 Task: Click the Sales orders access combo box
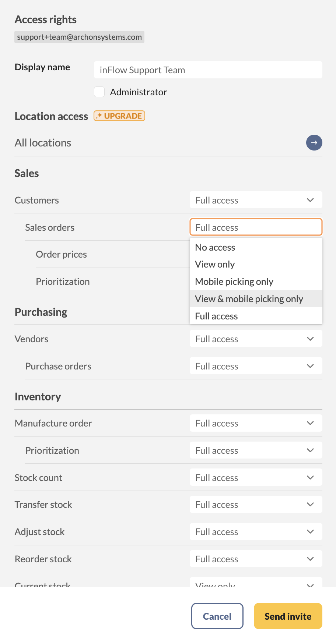click(256, 227)
